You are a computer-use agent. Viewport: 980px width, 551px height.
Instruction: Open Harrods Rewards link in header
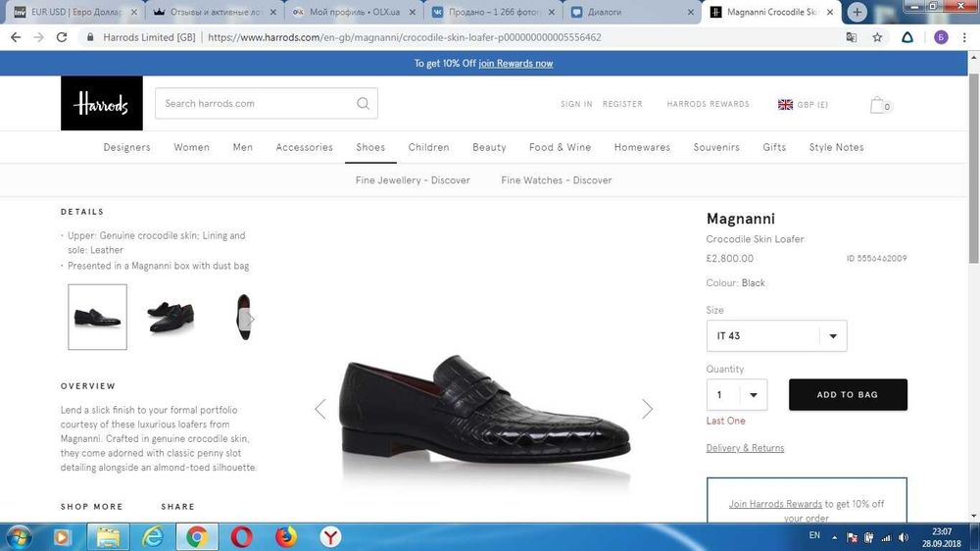pos(709,104)
